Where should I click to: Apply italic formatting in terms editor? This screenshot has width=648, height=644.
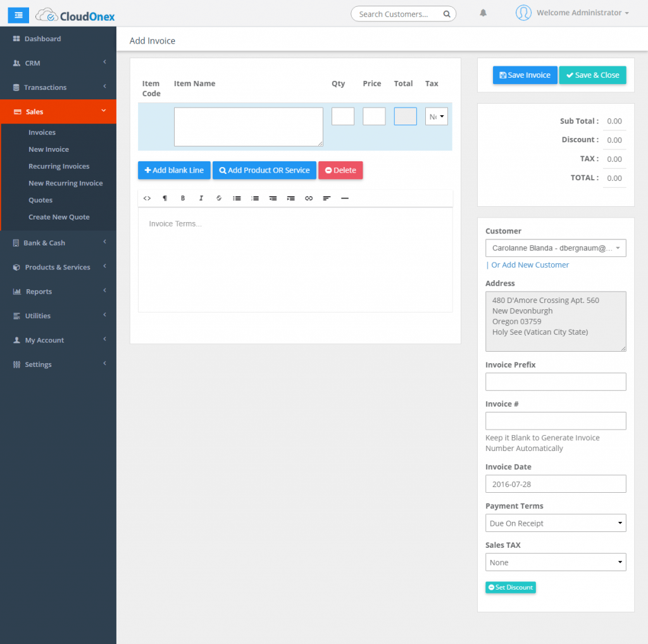pos(201,198)
